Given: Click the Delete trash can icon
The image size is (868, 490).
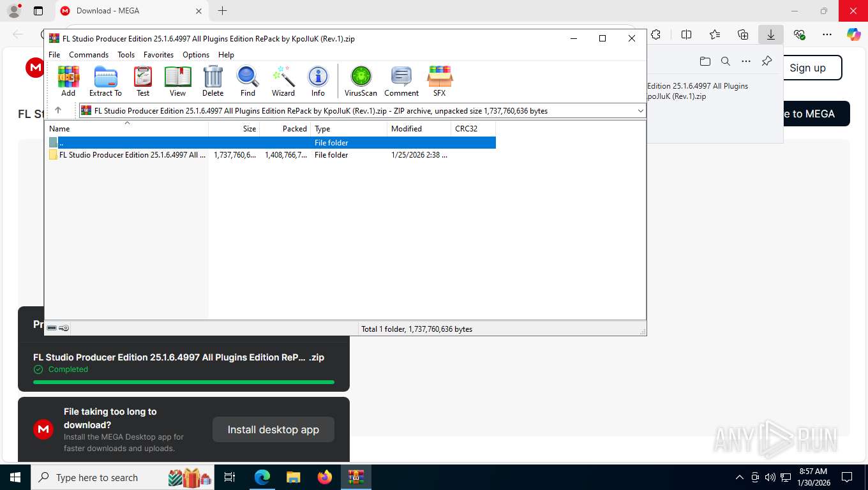Looking at the screenshot, I should click(x=213, y=81).
